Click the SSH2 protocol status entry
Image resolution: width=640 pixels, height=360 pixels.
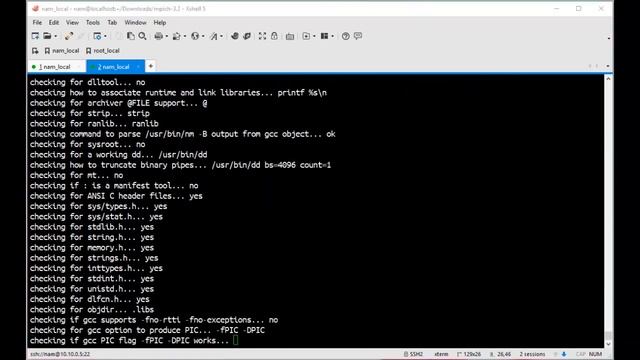pos(413,354)
